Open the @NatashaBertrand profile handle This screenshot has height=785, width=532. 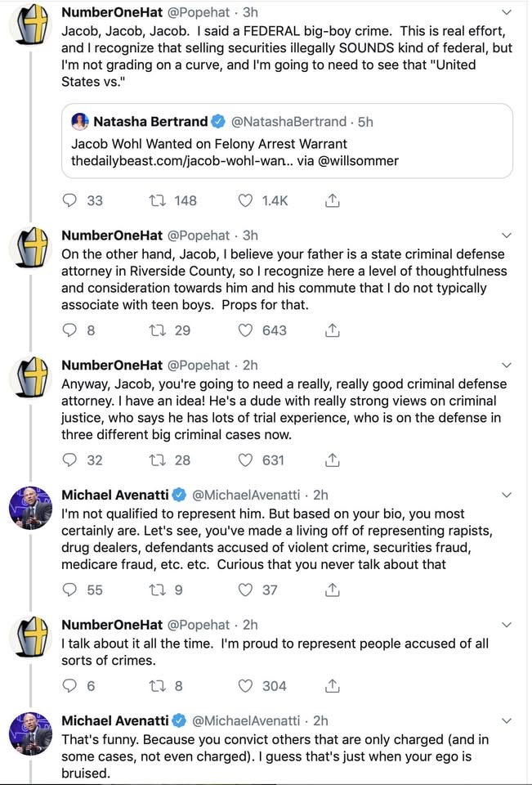[288, 122]
